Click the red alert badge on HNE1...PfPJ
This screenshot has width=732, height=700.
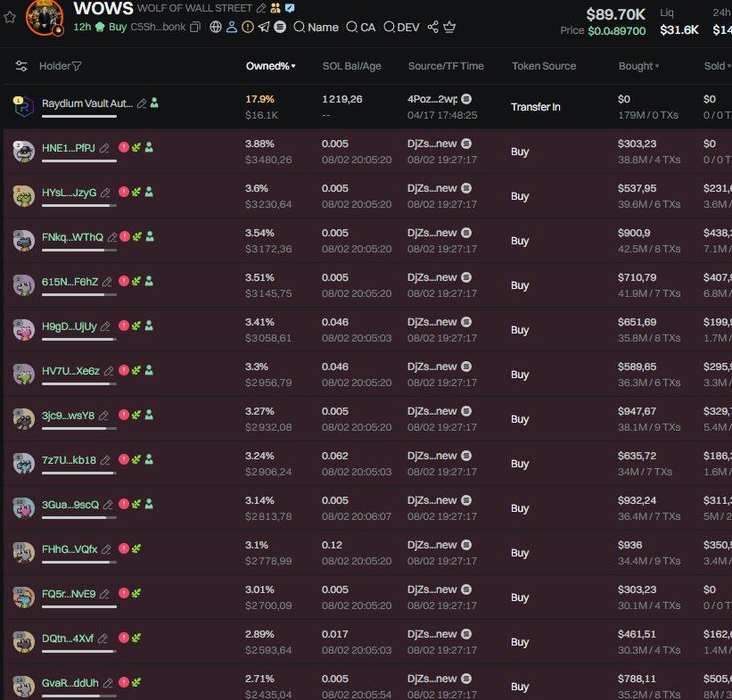[x=124, y=147]
